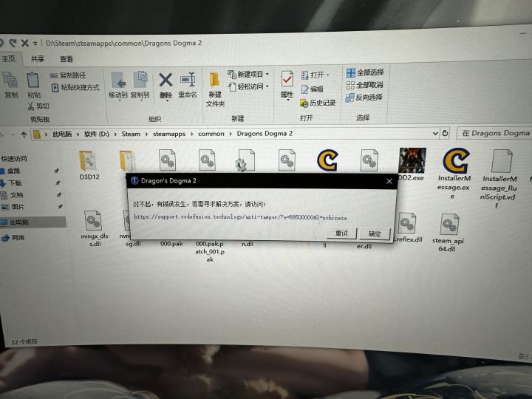
Task: Switch to the View (查看) ribbon tab
Action: click(x=66, y=59)
